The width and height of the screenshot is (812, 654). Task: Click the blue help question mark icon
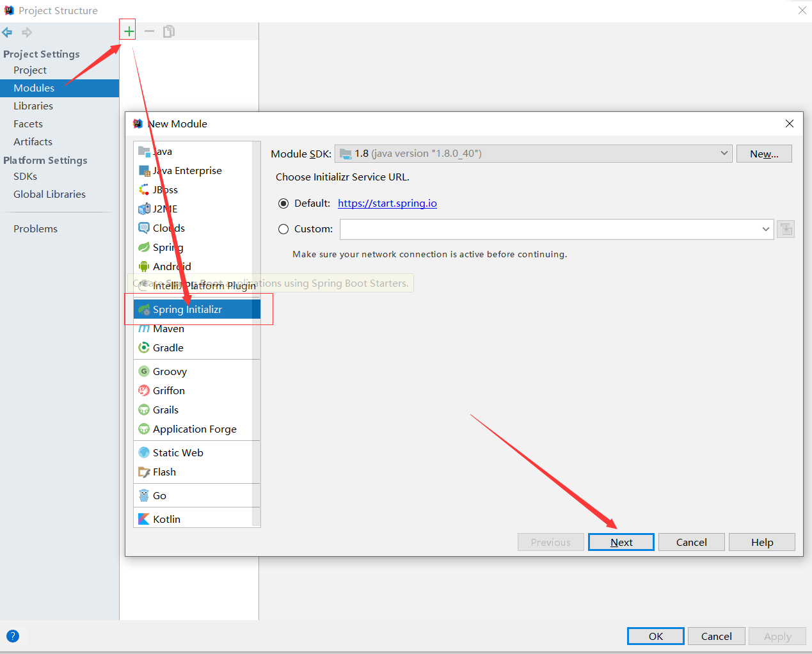click(13, 636)
